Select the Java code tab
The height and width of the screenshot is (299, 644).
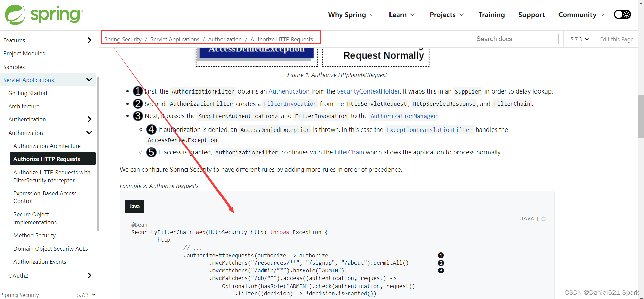click(x=134, y=207)
